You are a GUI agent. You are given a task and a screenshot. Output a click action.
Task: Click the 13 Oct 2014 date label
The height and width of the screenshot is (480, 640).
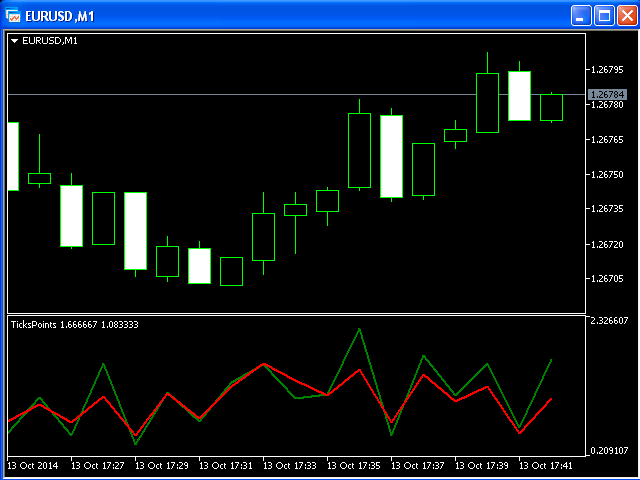pyautogui.click(x=34, y=466)
